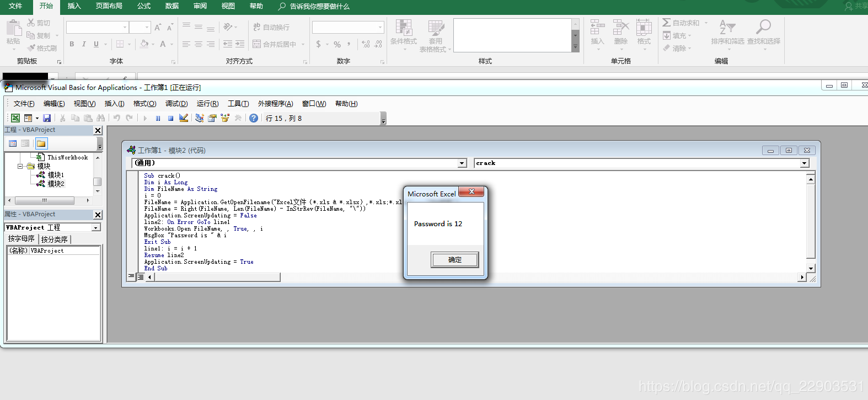
Task: Close the 工程 - VBAProject panel
Action: click(x=98, y=130)
